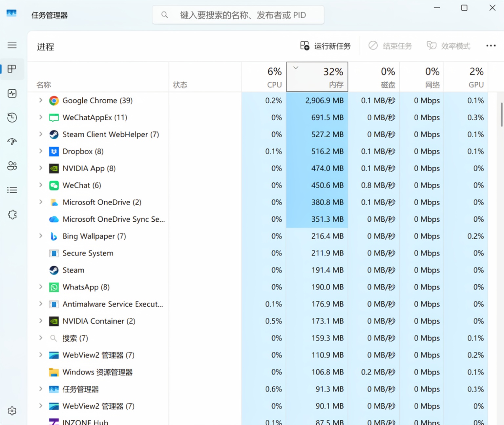Expand the WhatsApp (8) group

point(41,287)
